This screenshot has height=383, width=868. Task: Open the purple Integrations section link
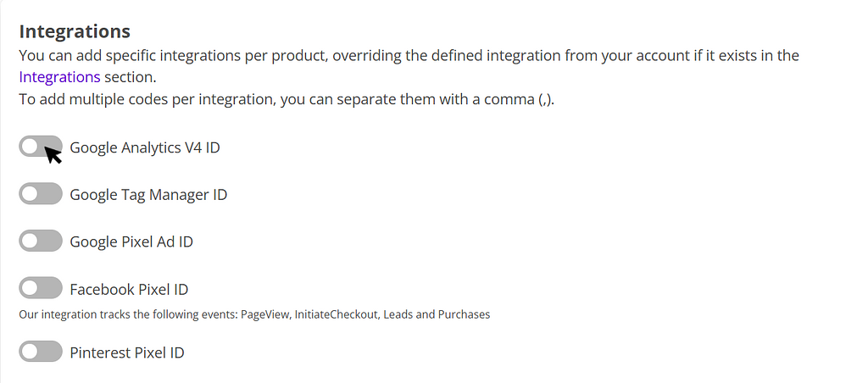click(x=59, y=77)
